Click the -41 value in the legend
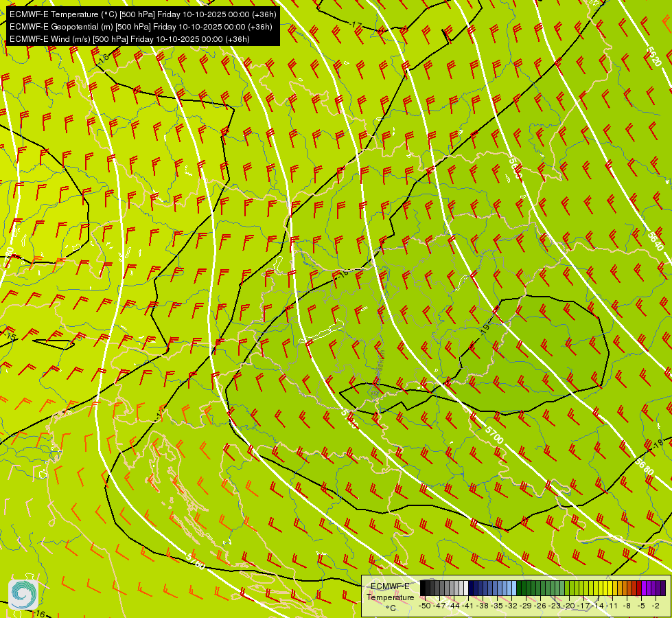Viewport: 672px width, 618px height. coord(467,606)
